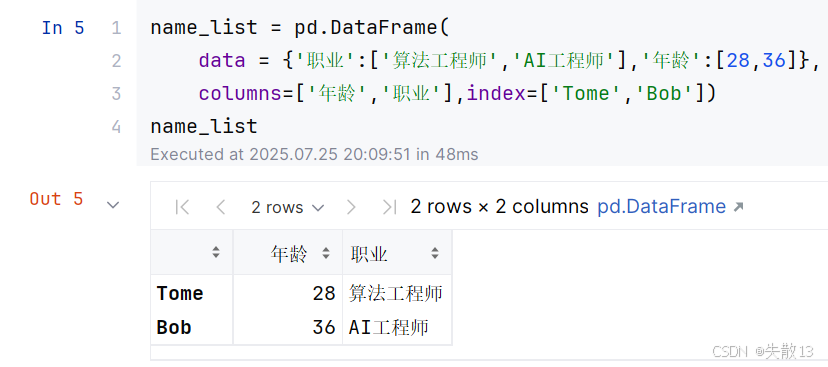This screenshot has height=367, width=828.
Task: Open the '2 rows' page size dropdown
Action: point(287,208)
